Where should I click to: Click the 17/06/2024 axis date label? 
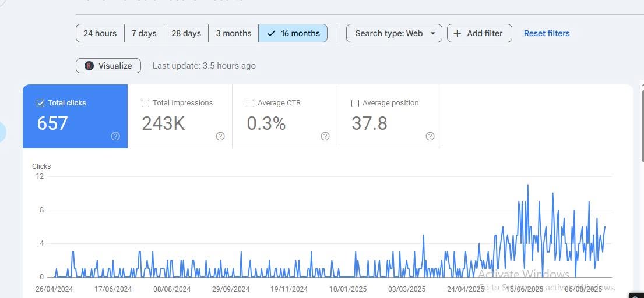113,289
